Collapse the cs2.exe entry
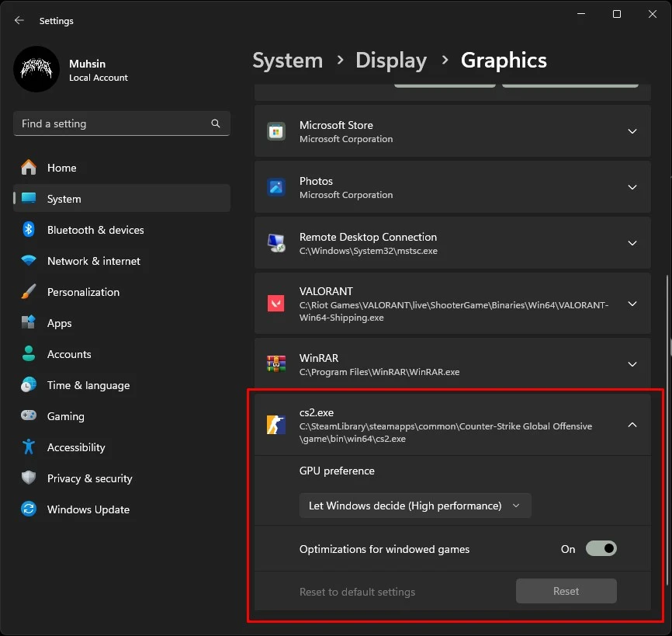The height and width of the screenshot is (636, 672). tap(632, 425)
